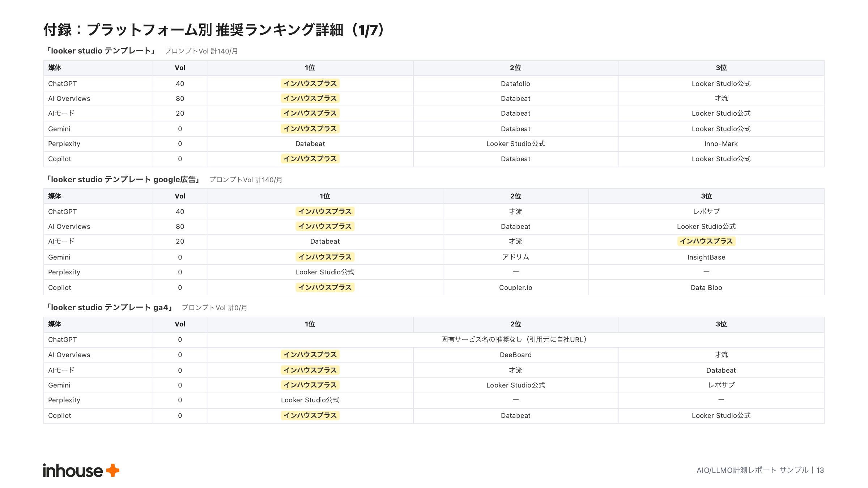Click 'Databeat' in google広告 AI Overviews row

click(515, 227)
